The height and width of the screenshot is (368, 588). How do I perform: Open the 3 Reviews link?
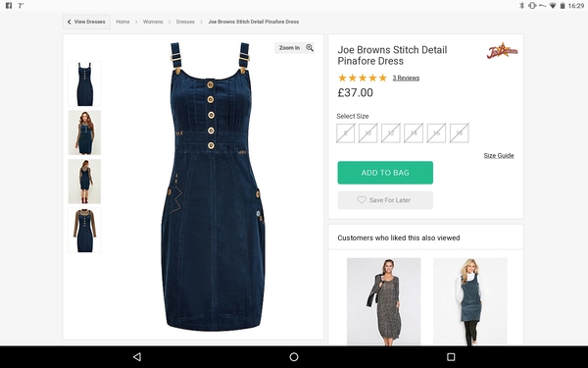(x=406, y=78)
